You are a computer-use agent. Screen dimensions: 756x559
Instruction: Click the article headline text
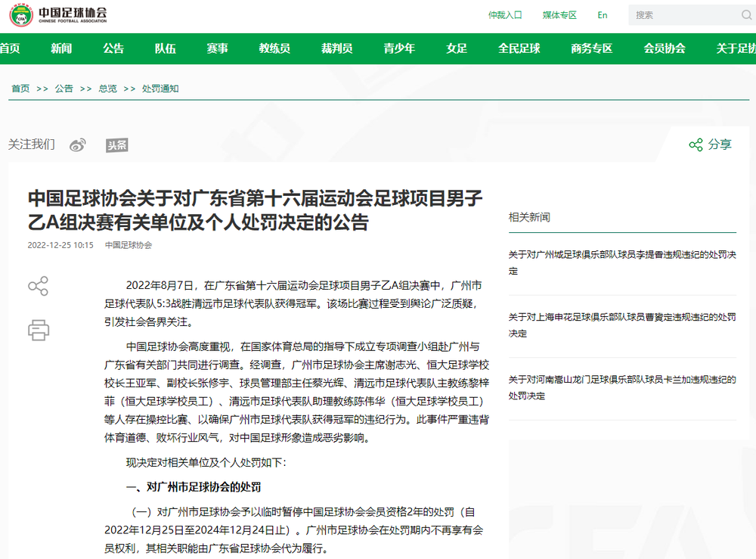click(255, 210)
